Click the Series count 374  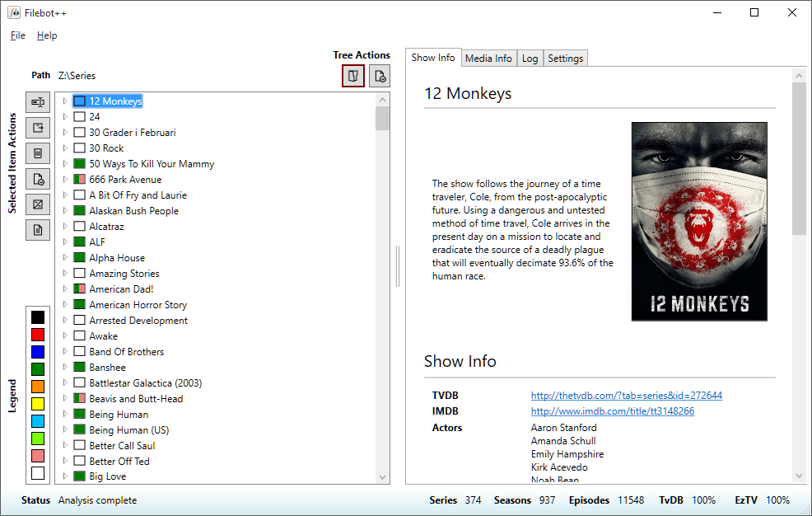473,500
